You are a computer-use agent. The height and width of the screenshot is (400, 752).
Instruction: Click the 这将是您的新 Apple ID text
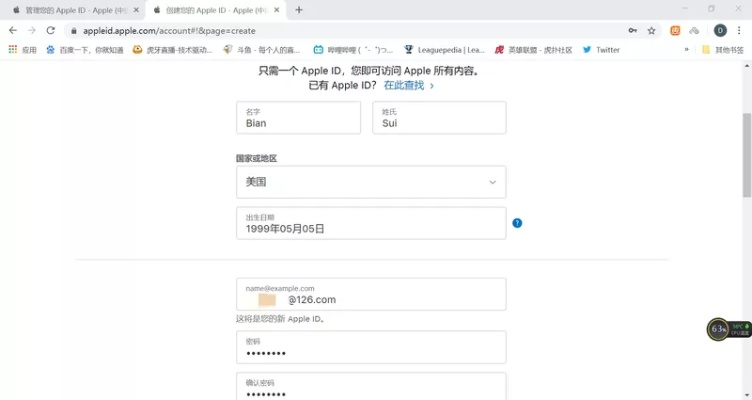[281, 318]
